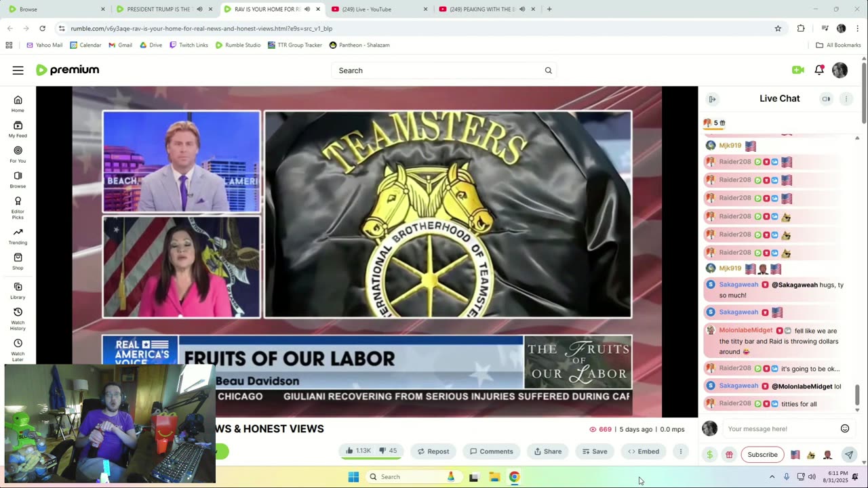Image resolution: width=868 pixels, height=488 pixels.
Task: Send the chat message with arrow icon
Action: click(848, 455)
